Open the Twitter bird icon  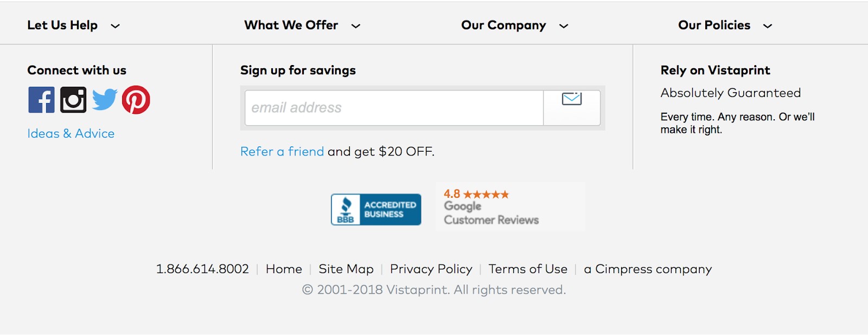[105, 100]
